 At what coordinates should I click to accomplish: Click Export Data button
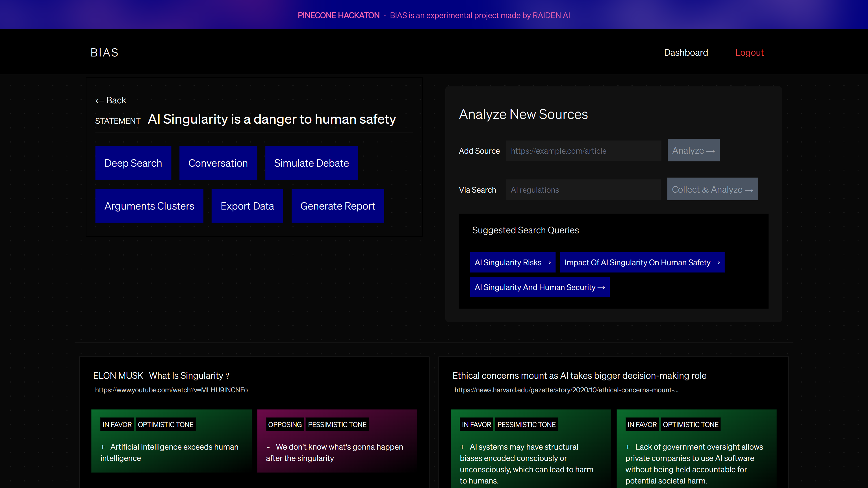pyautogui.click(x=247, y=206)
